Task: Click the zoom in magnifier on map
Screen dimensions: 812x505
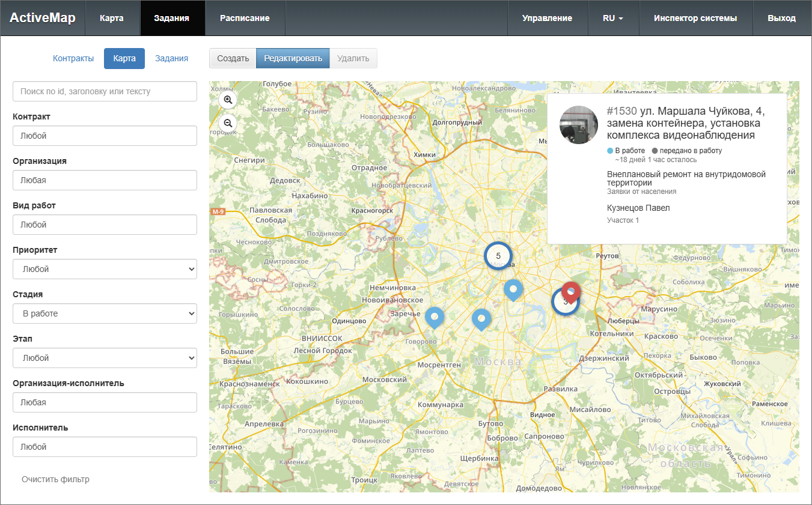Action: 228,100
